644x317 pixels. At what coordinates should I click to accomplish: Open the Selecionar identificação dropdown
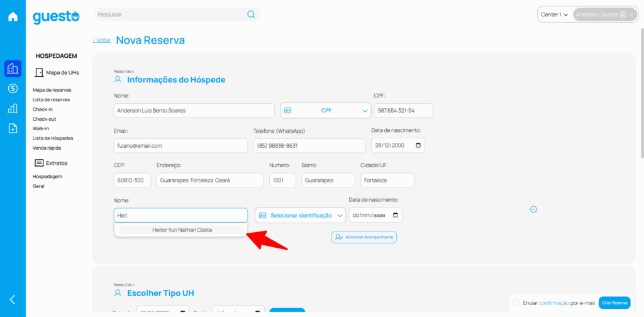[x=301, y=215]
